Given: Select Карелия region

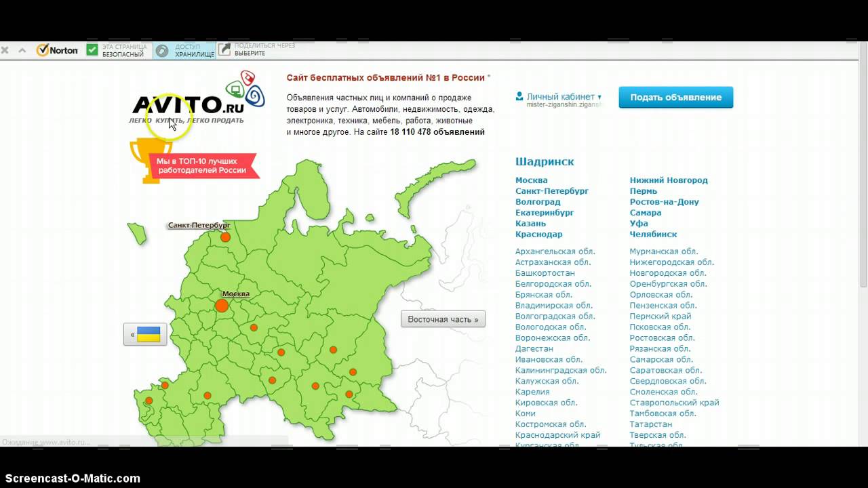Looking at the screenshot, I should [x=532, y=392].
